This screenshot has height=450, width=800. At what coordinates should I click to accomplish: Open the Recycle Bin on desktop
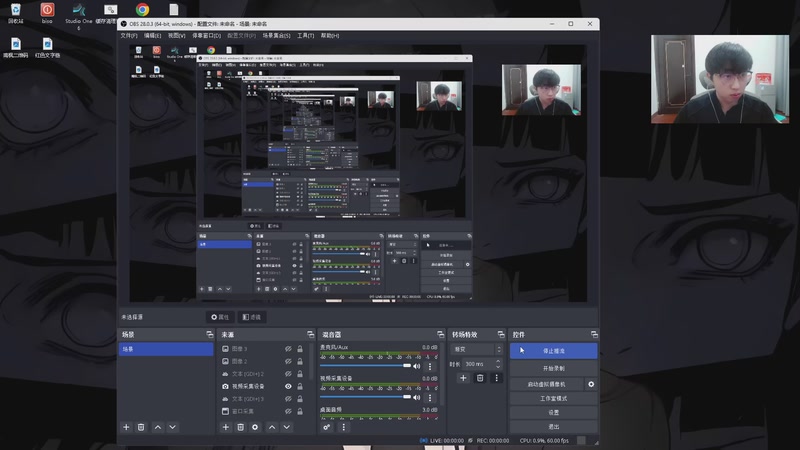coord(16,13)
